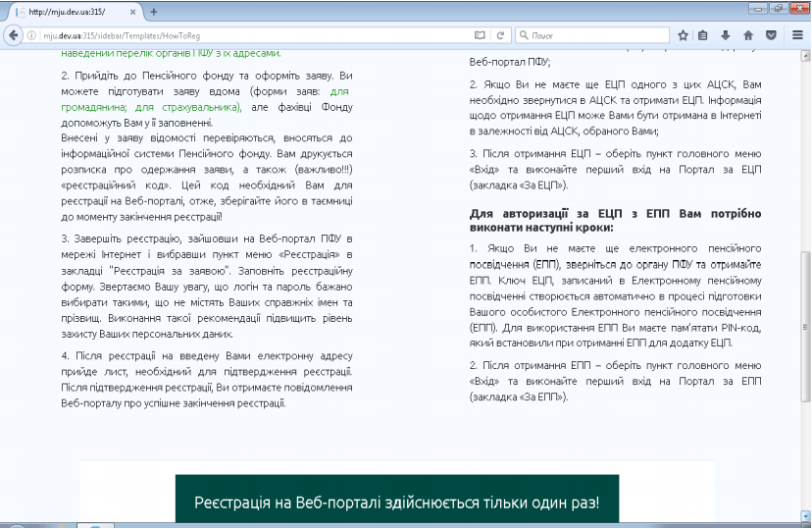Click the URL address bar
Image resolution: width=812 pixels, height=529 pixels.
254,35
